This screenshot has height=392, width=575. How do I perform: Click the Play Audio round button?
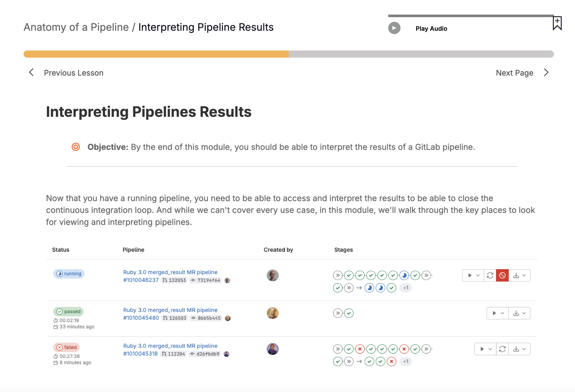(394, 28)
